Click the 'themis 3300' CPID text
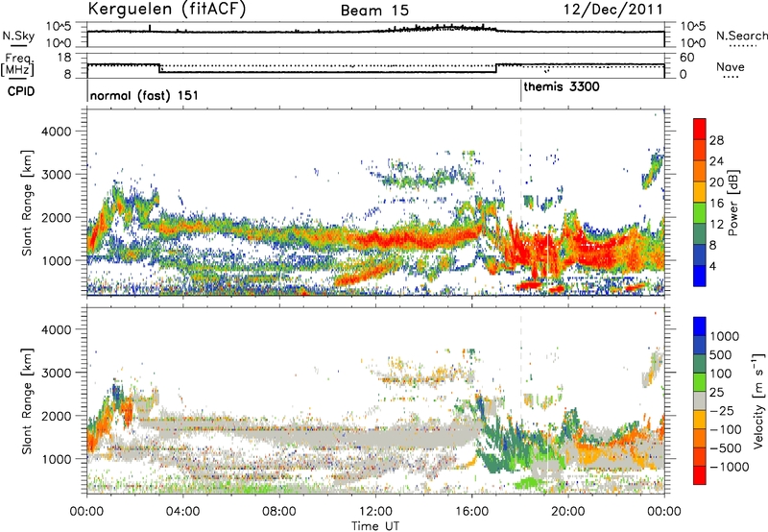768x532 pixels. click(562, 87)
